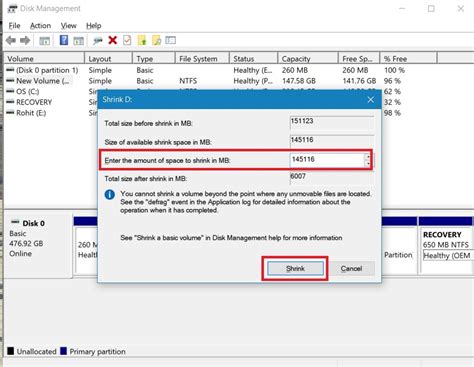This screenshot has height=367, width=474.
Task: Open the Help menu
Action: (94, 26)
